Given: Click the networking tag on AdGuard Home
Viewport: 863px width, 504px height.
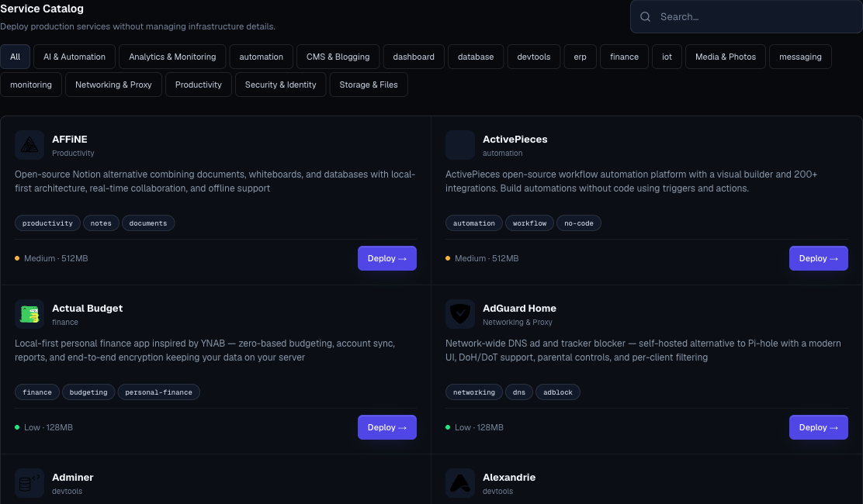Looking at the screenshot, I should [x=474, y=392].
